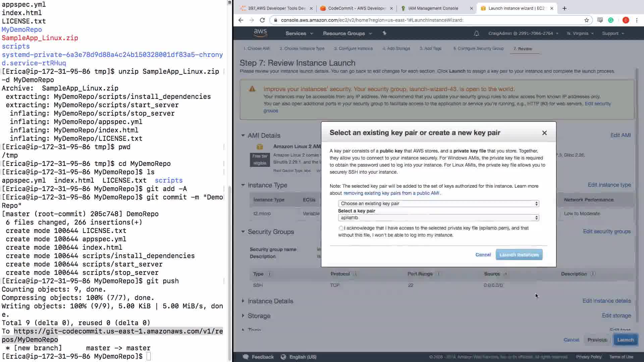Open Chrome three-dot menu

pos(637,20)
